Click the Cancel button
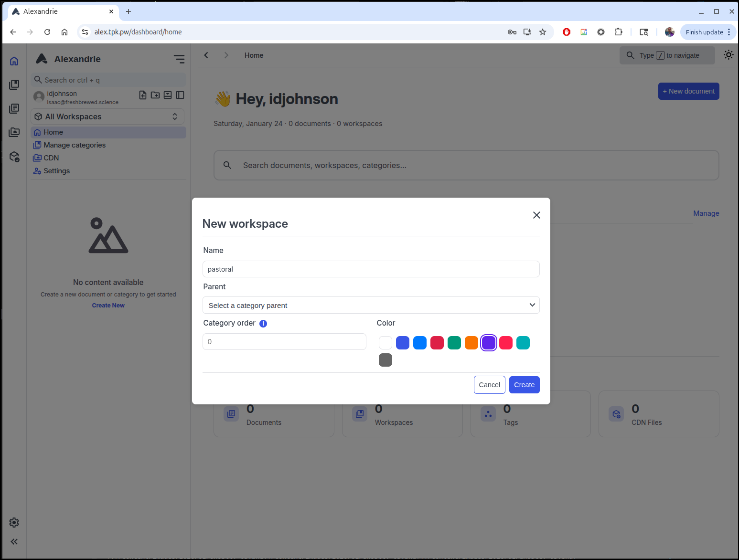739x560 pixels. (x=489, y=385)
